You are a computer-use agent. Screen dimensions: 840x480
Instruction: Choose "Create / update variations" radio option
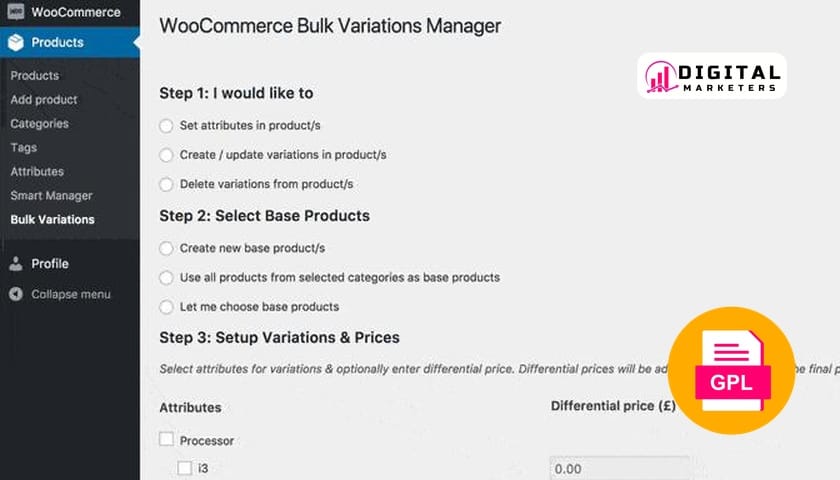166,155
